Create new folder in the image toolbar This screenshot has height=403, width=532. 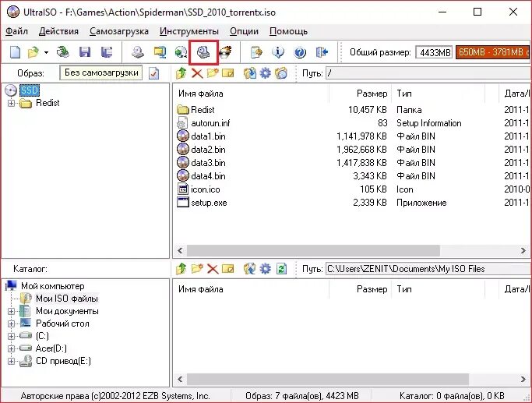click(x=213, y=73)
